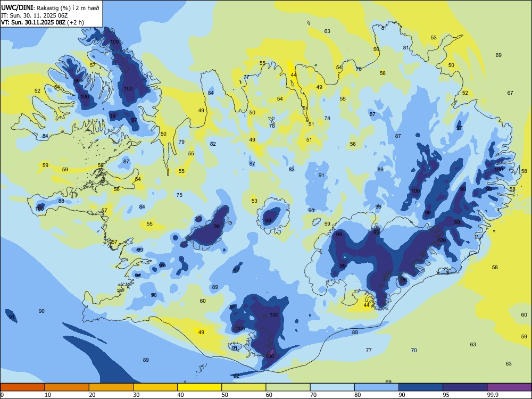Click the '99' value over Hofsjökull glacier
532x399 pixels.
tap(268, 221)
